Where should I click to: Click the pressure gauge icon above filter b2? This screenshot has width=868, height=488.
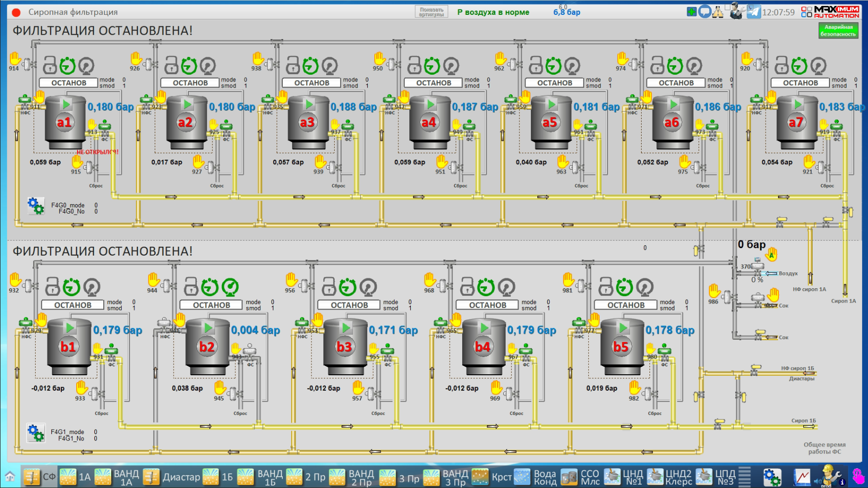click(x=230, y=286)
